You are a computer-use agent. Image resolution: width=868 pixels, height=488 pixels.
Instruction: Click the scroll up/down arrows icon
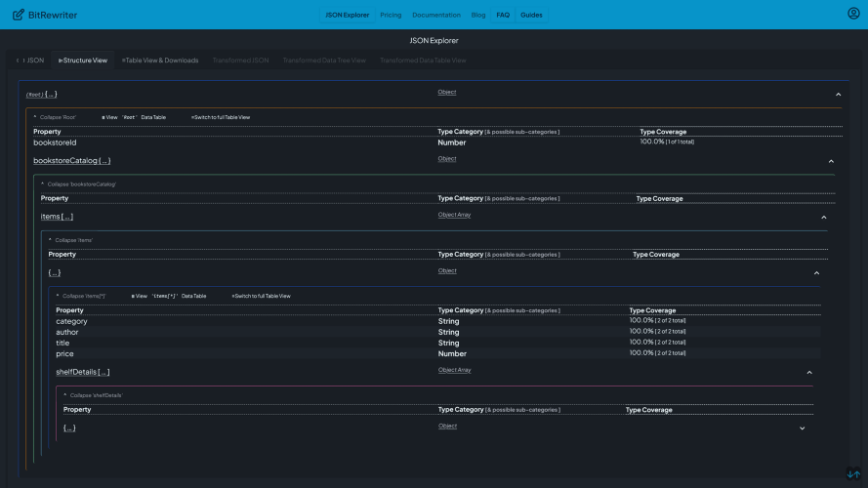[x=853, y=474]
